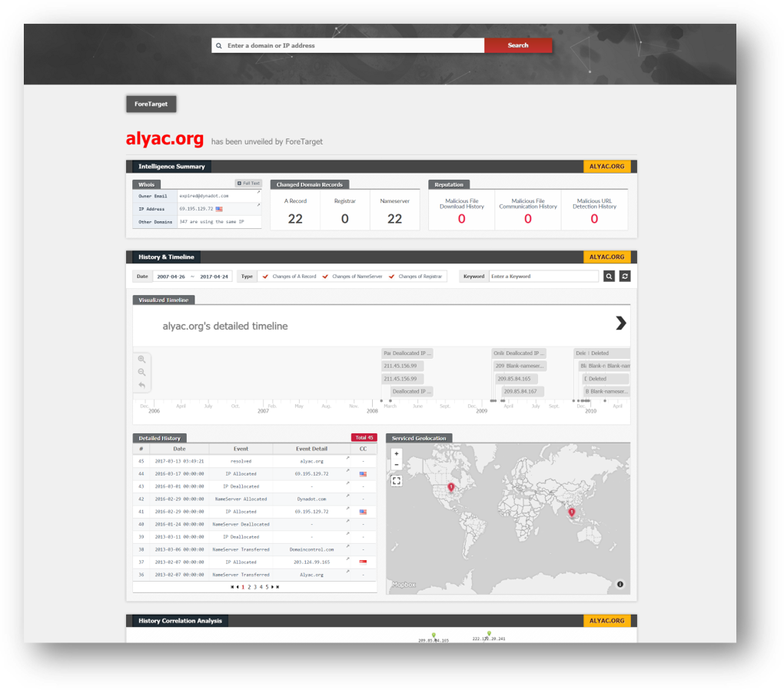This screenshot has width=784, height=690.
Task: Open the IP Address external link arrow
Action: (x=258, y=205)
